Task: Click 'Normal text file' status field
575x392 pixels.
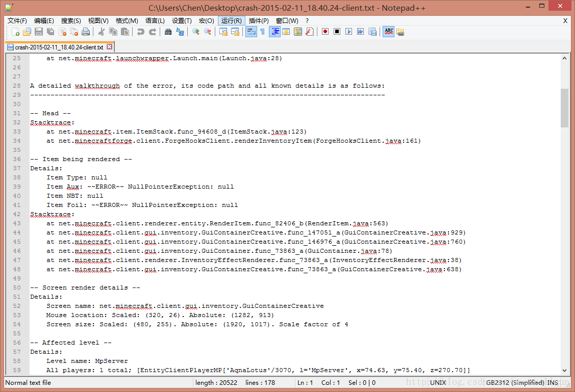Action: pos(28,382)
